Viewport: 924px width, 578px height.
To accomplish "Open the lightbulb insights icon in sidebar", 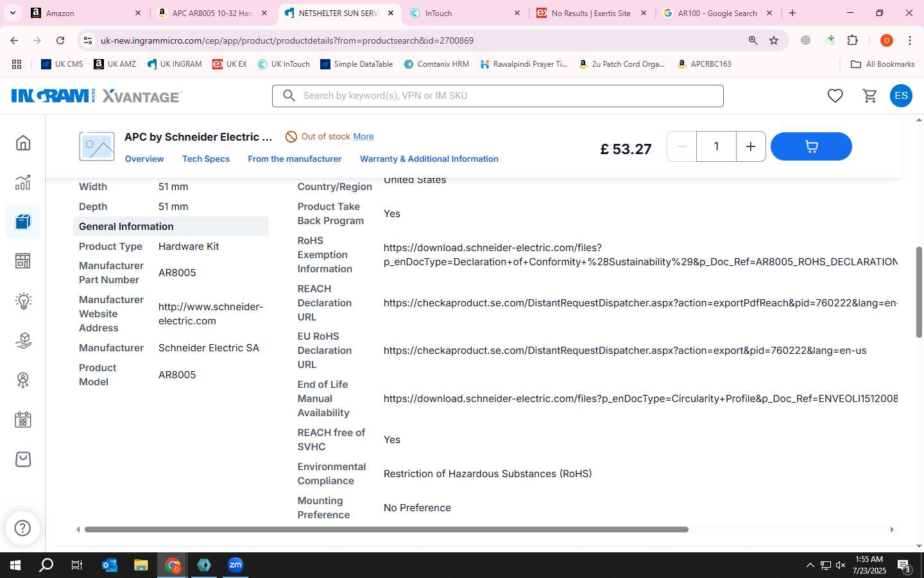I will (x=23, y=301).
